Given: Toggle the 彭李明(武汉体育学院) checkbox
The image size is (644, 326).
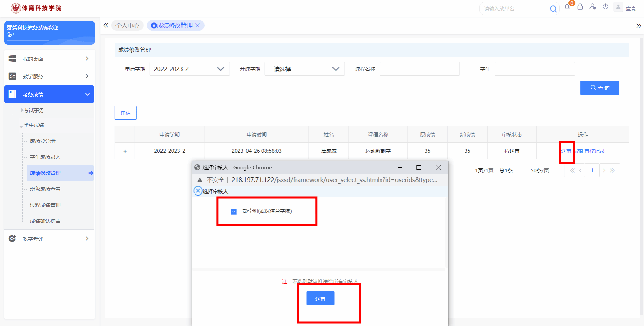Looking at the screenshot, I should [x=234, y=211].
